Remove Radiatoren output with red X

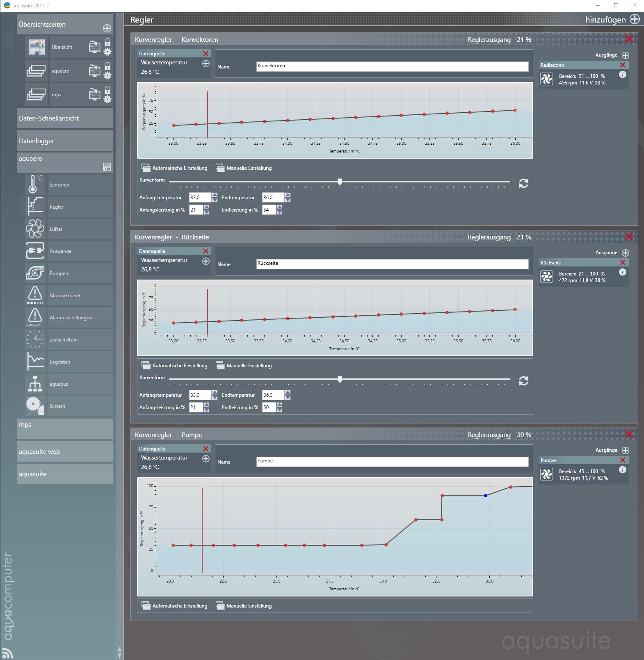pyautogui.click(x=623, y=65)
